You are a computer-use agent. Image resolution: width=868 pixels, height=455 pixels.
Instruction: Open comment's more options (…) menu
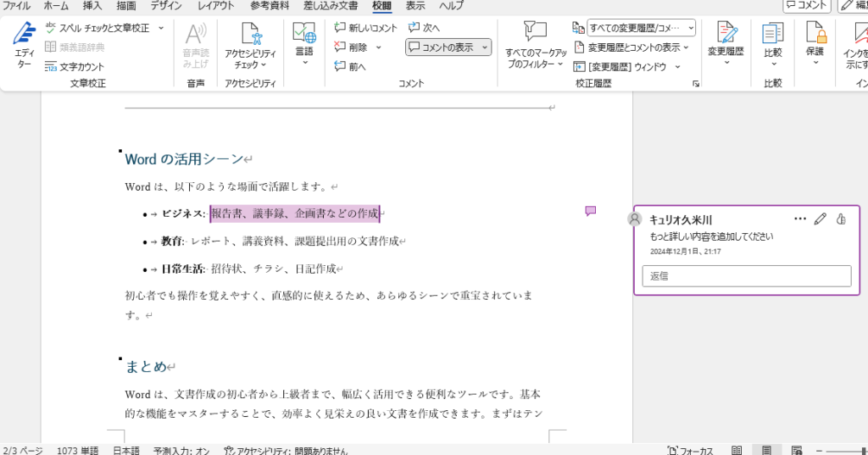(x=800, y=219)
